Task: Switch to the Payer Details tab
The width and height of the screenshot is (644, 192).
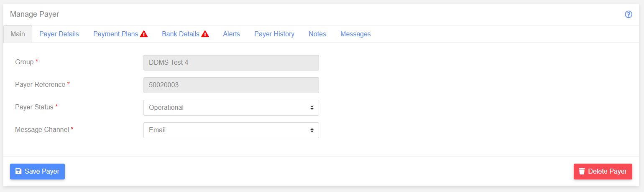Action: click(x=59, y=34)
